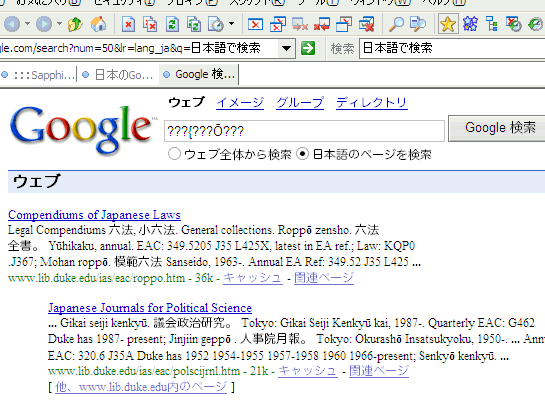Close all windows with stacked X icon
Screen dimensions: 545x407
pos(277,24)
